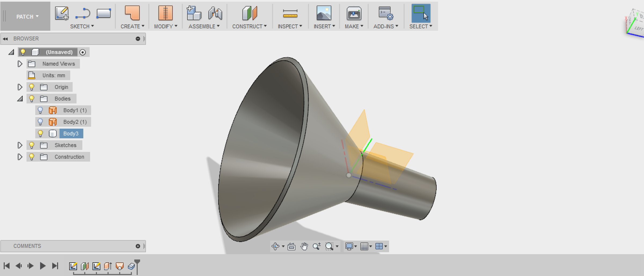
Task: Expand the Construction folder
Action: point(20,157)
